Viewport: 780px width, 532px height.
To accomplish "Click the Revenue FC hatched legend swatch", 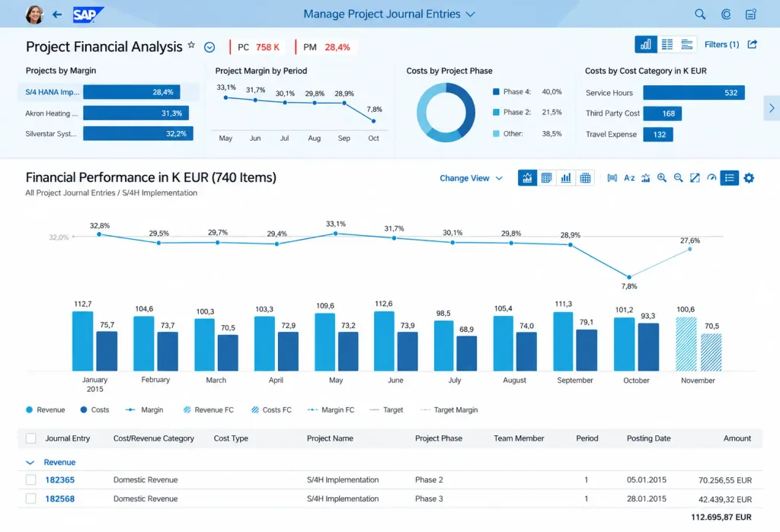I will pos(187,409).
